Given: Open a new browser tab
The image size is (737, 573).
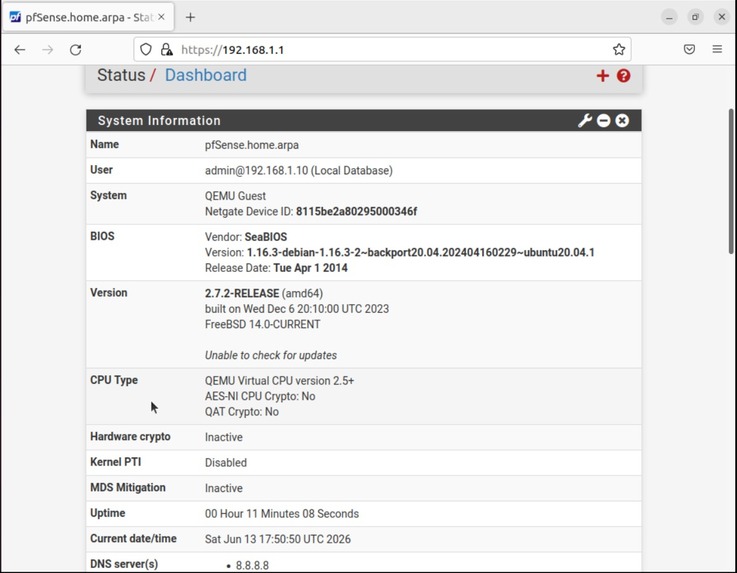Looking at the screenshot, I should point(190,17).
